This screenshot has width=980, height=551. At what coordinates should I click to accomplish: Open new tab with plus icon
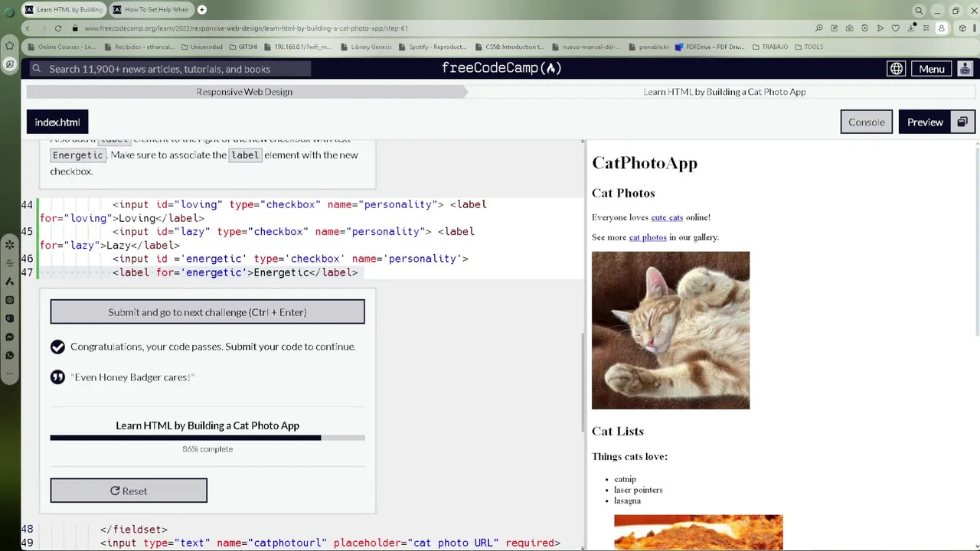pyautogui.click(x=202, y=10)
